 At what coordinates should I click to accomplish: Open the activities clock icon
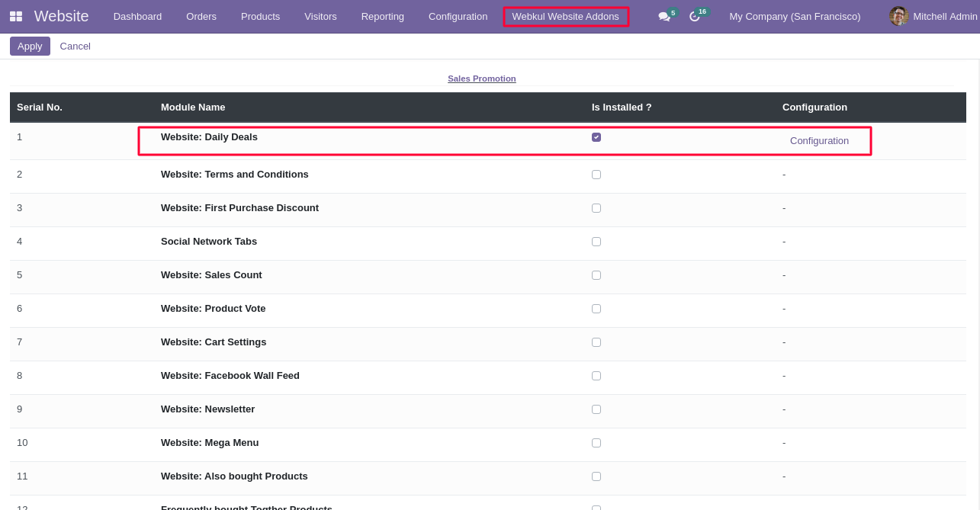coord(695,16)
